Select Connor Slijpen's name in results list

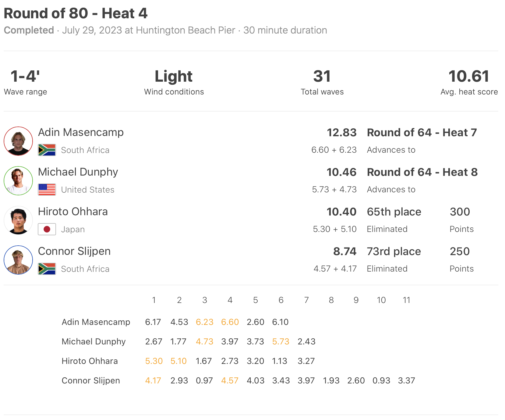click(x=74, y=251)
